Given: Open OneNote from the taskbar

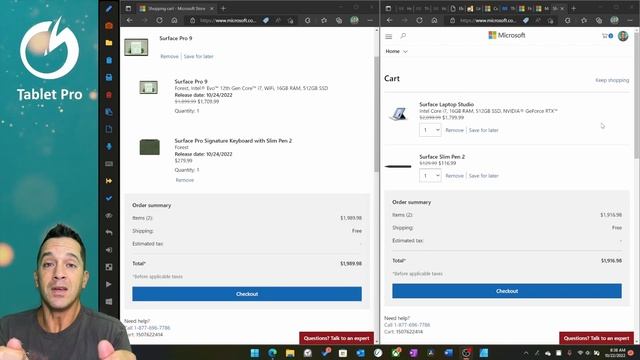Looking at the screenshot, I should pyautogui.click(x=413, y=353).
